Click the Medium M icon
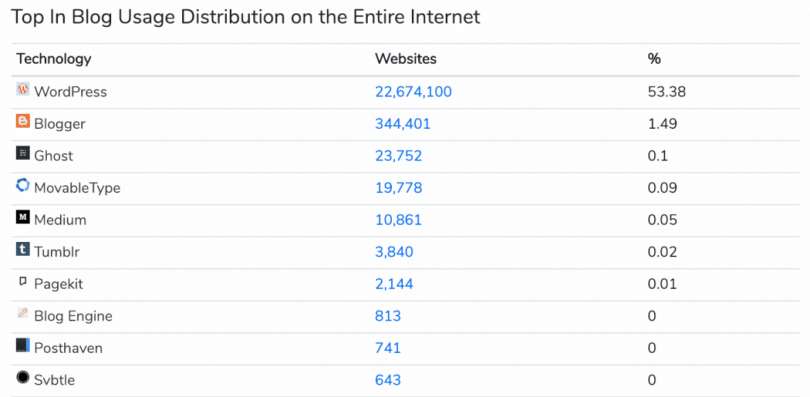Screen dimensions: 810x397 pos(23,217)
